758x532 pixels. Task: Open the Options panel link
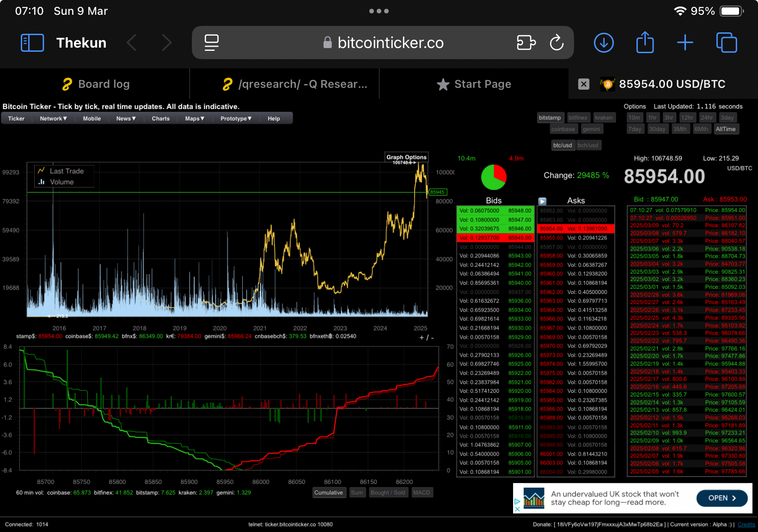(x=635, y=106)
